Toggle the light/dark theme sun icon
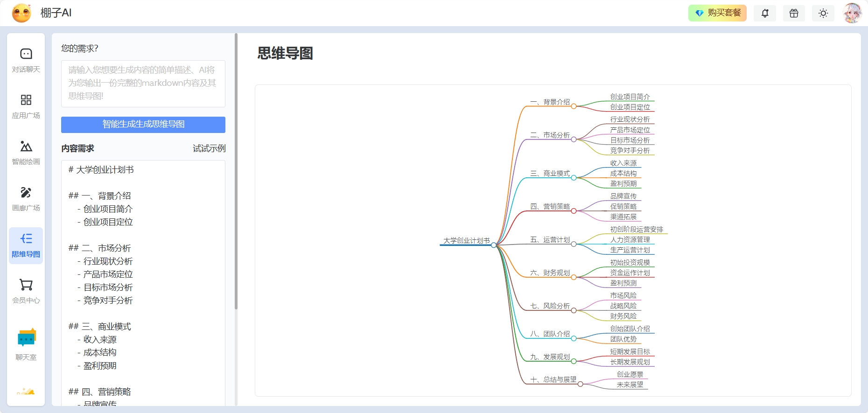Screen dimensions: 868x413 (823, 13)
